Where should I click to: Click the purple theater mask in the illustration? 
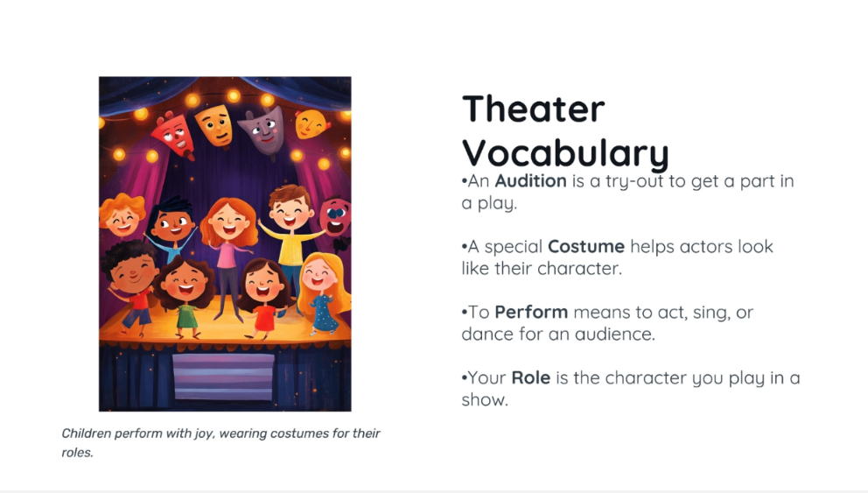[x=261, y=130]
